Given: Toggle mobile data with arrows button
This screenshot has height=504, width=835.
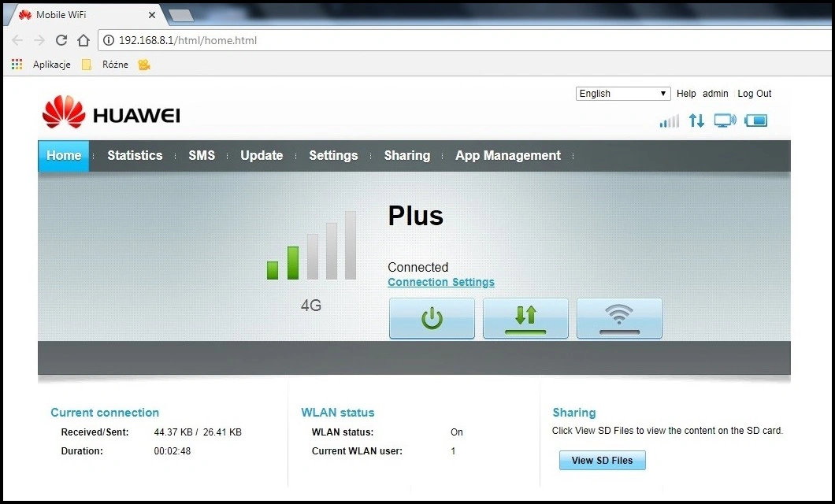Looking at the screenshot, I should [525, 318].
